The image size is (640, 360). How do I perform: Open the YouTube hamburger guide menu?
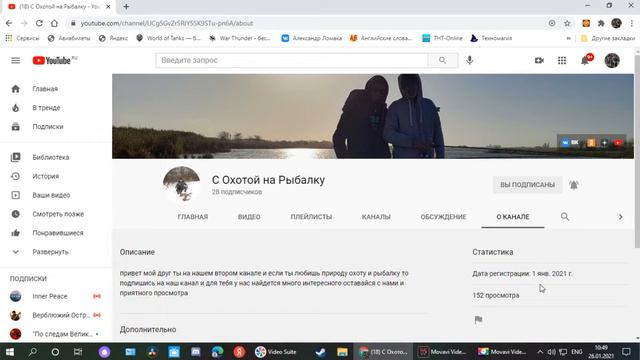(x=16, y=60)
